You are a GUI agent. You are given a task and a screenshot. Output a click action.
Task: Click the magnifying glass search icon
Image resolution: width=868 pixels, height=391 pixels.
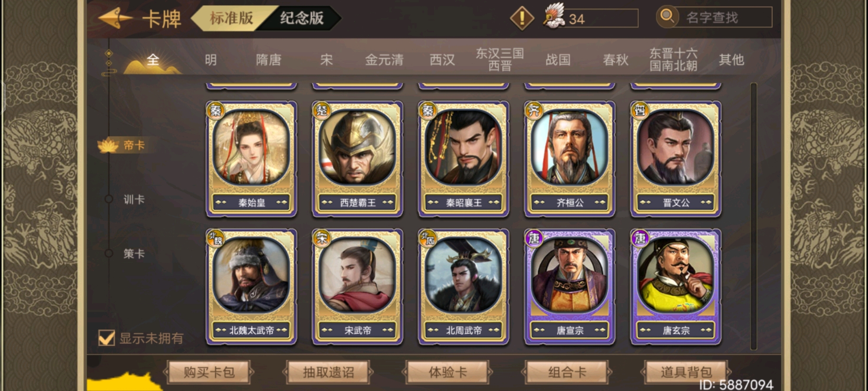667,16
